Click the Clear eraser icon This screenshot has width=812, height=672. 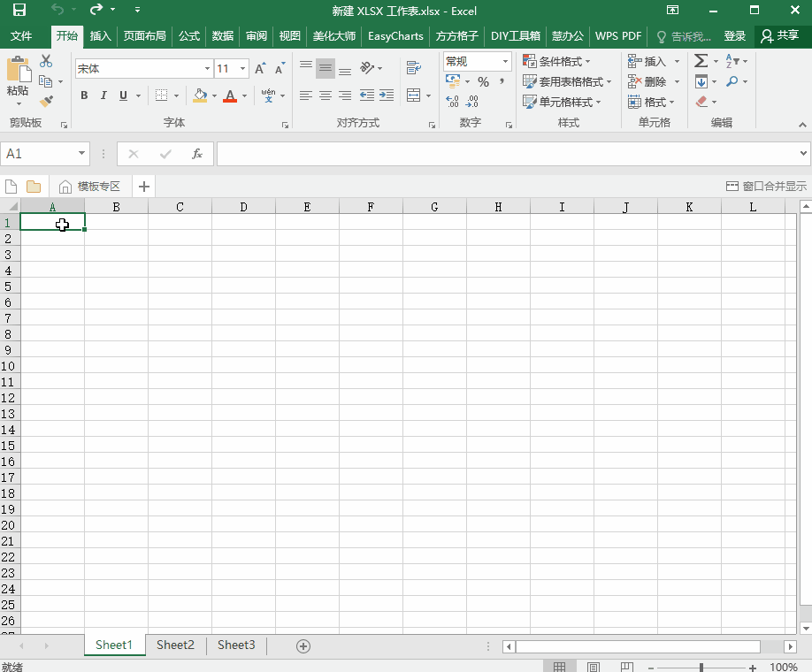(701, 102)
